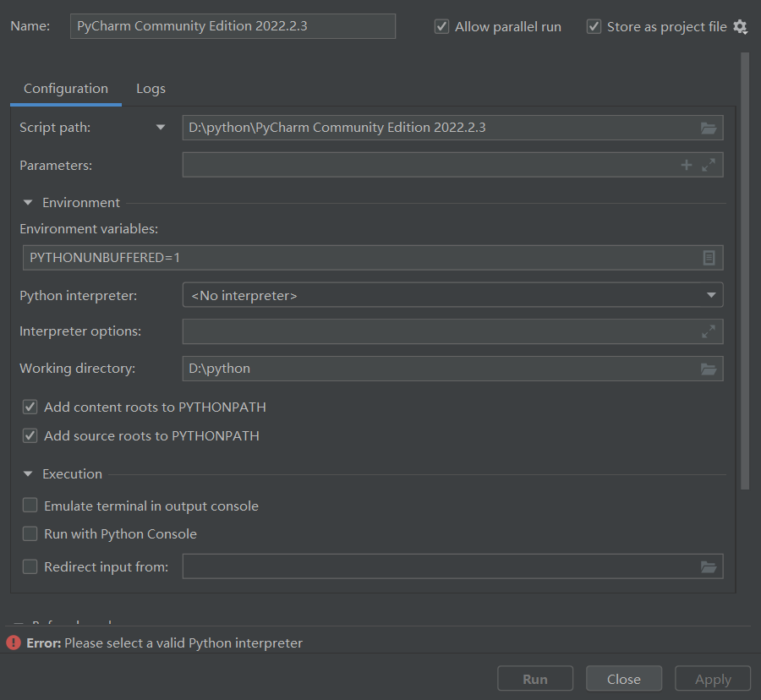This screenshot has width=761, height=700.
Task: Open the Script path type dropdown arrow
Action: (x=161, y=128)
